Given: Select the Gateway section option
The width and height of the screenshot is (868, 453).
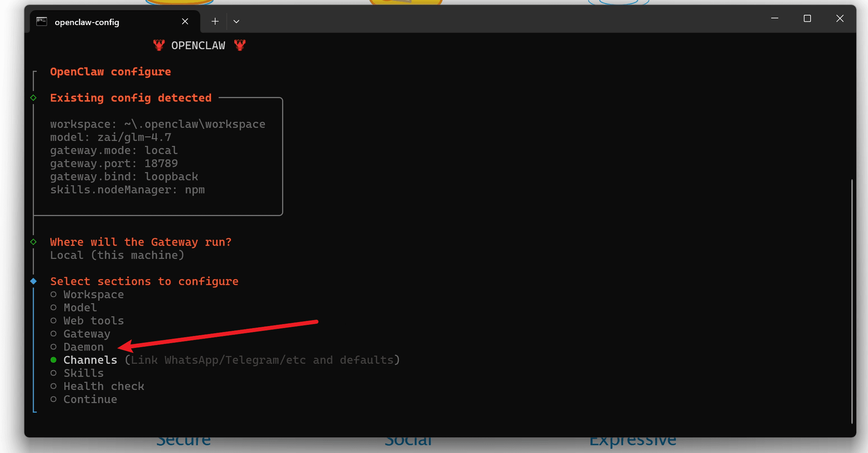Looking at the screenshot, I should (87, 334).
